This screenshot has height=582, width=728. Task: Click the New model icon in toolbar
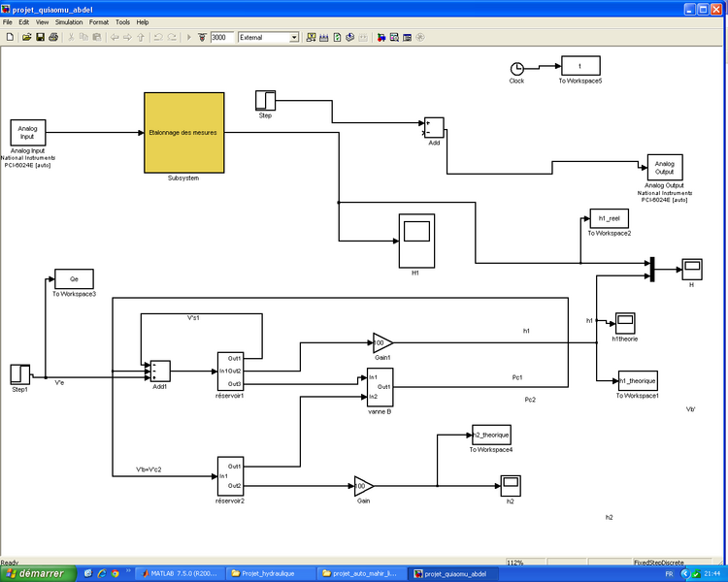(9, 37)
